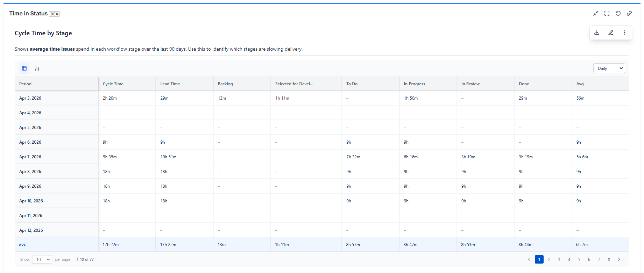The height and width of the screenshot is (273, 644).
Task: Click the Avg column header
Action: coord(600,84)
